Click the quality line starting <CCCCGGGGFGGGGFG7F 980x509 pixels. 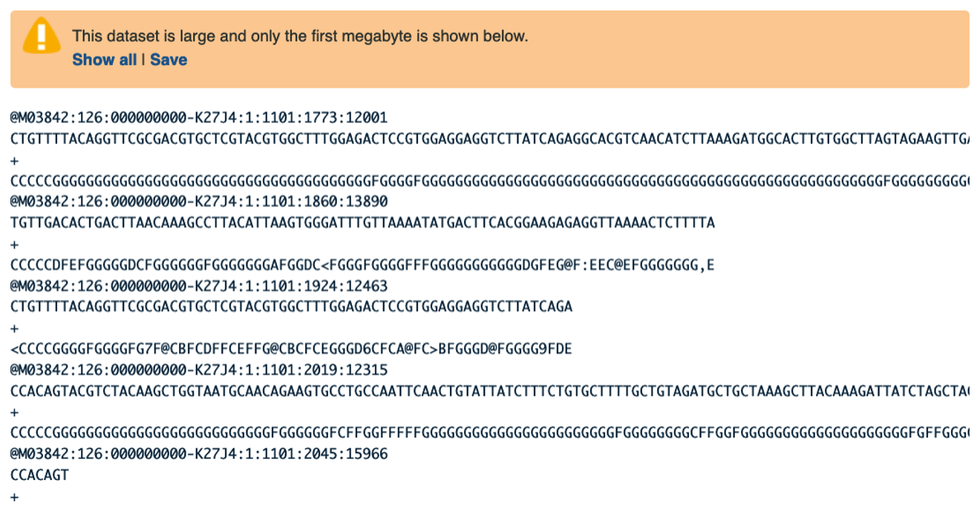[291, 349]
